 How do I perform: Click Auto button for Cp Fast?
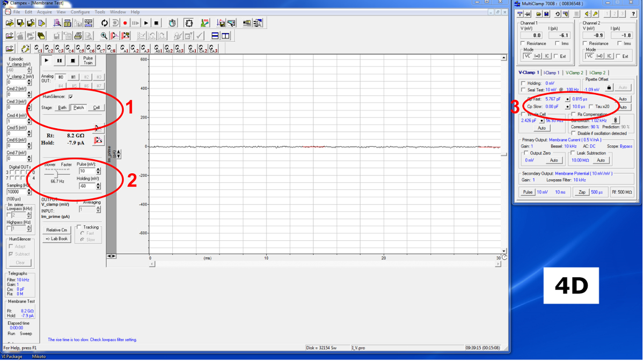point(623,99)
